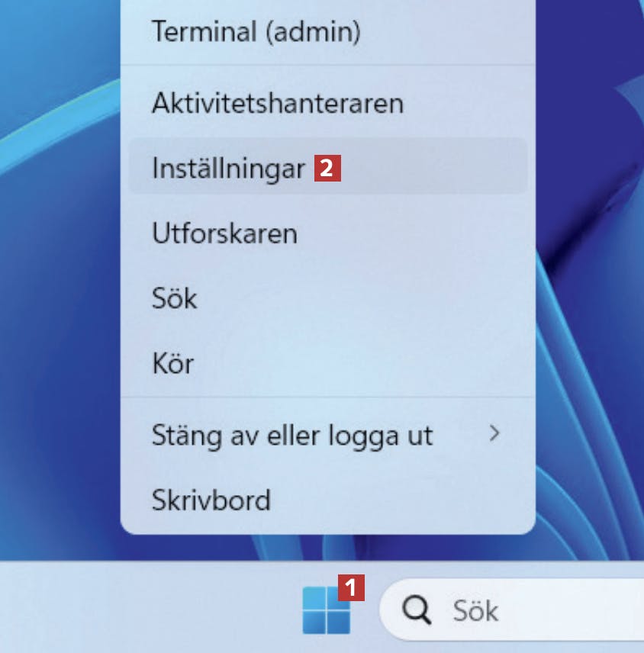Focus the Sök taskbar search field
The height and width of the screenshot is (653, 644).
511,610
